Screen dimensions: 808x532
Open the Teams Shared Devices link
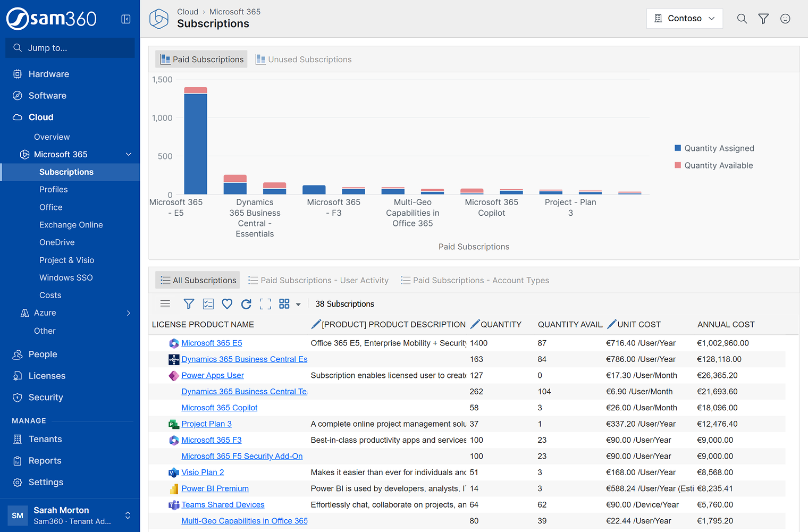pyautogui.click(x=223, y=505)
